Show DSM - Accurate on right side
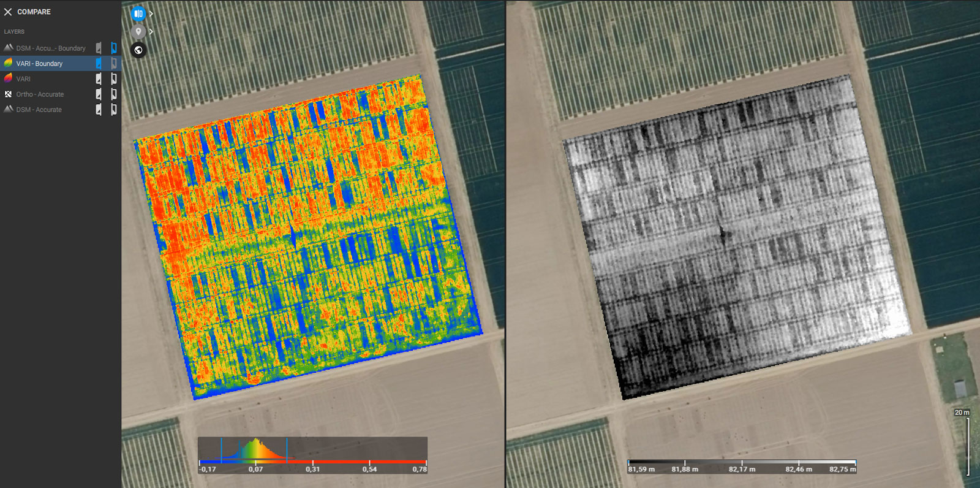The image size is (980, 488). (114, 110)
